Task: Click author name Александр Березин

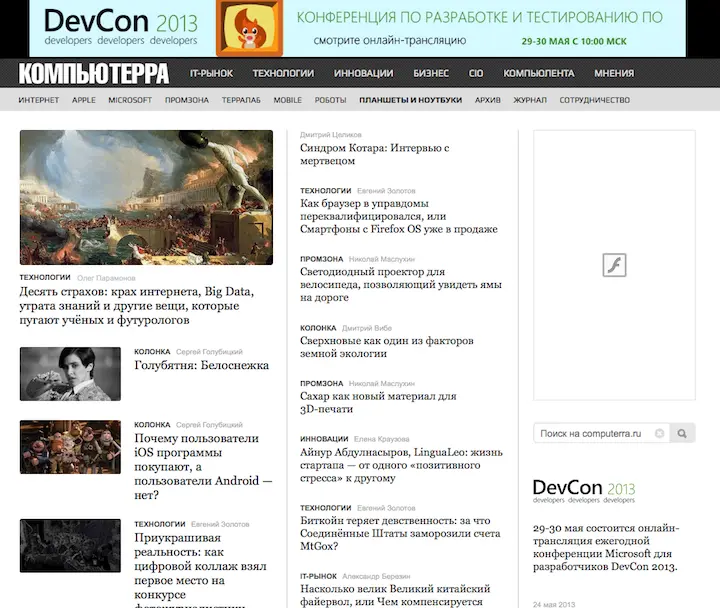Action: (x=377, y=576)
